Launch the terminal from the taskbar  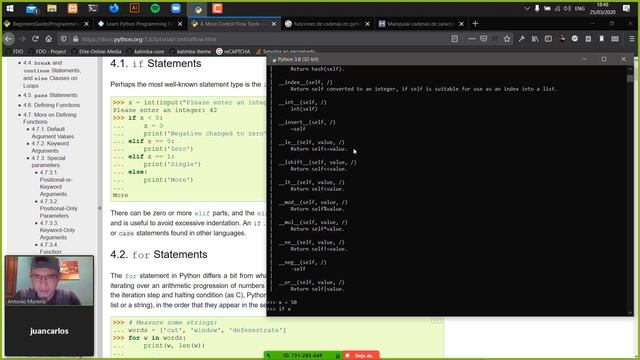click(93, 8)
